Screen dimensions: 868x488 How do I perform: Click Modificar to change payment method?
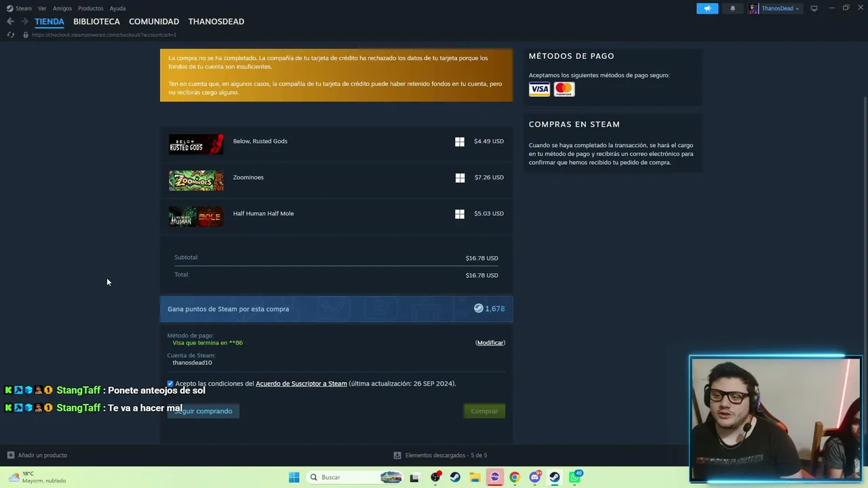click(490, 343)
